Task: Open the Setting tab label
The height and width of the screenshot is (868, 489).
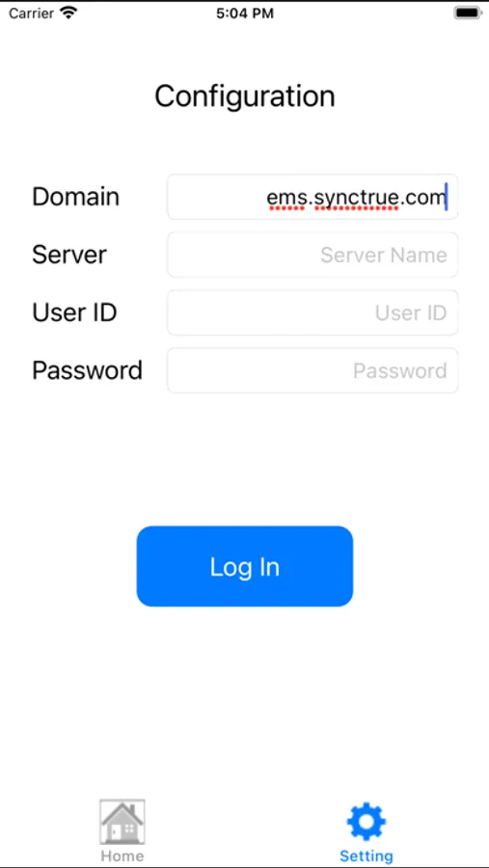Action: tap(367, 855)
